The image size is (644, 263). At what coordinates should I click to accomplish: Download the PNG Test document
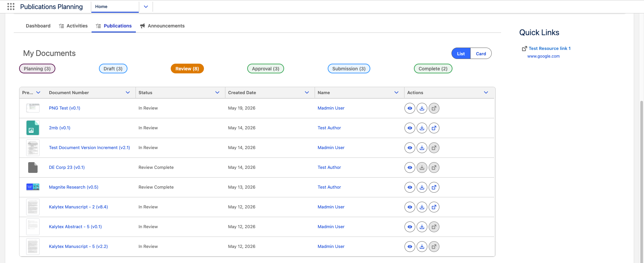point(422,108)
